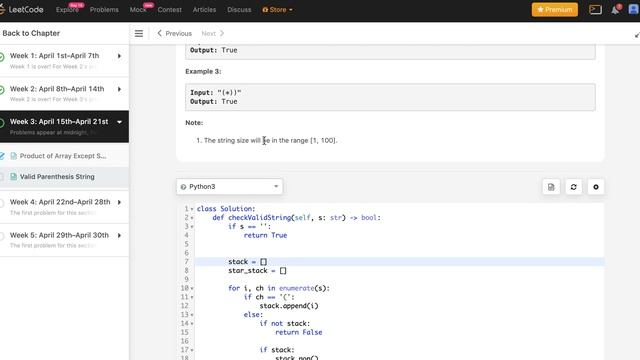Viewport: 640px width, 360px height.
Task: Click the Premium button
Action: click(555, 9)
